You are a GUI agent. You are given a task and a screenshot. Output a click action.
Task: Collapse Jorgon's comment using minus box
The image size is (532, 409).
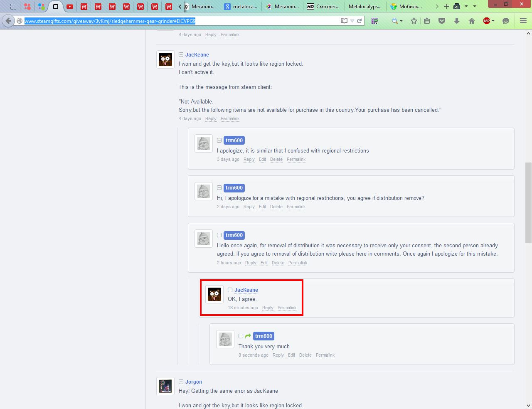click(x=181, y=382)
